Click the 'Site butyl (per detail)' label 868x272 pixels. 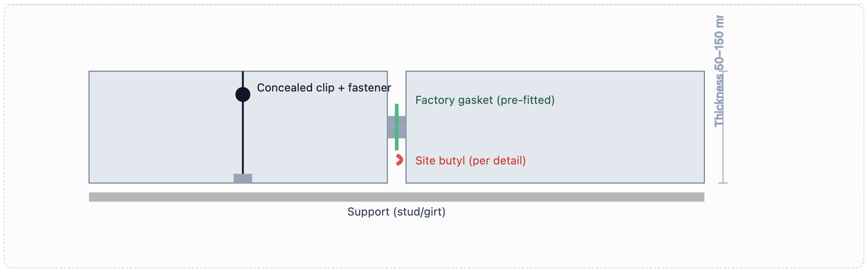coord(470,161)
